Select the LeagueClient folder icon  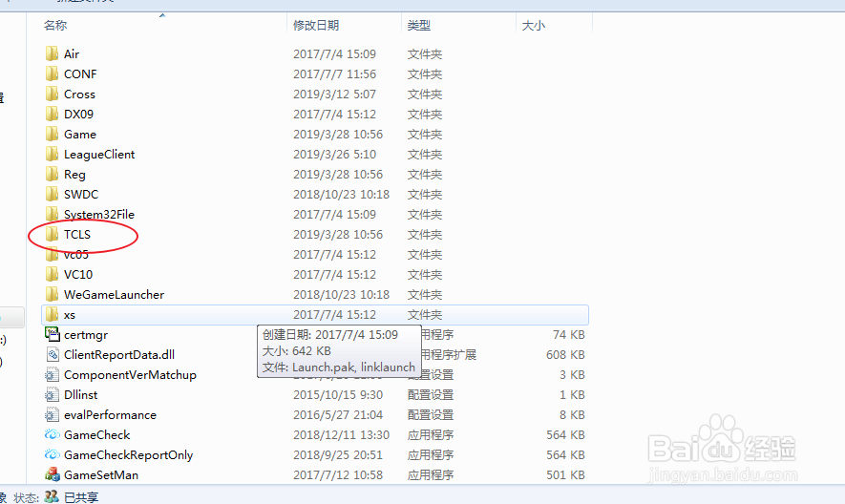coord(52,155)
